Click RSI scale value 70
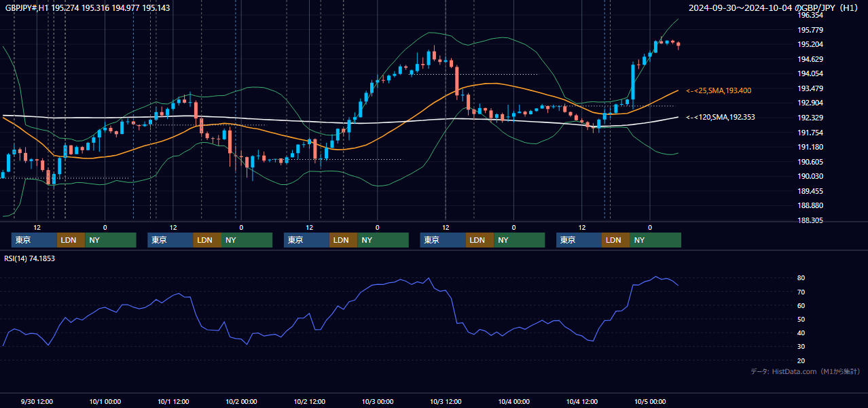 tap(801, 292)
